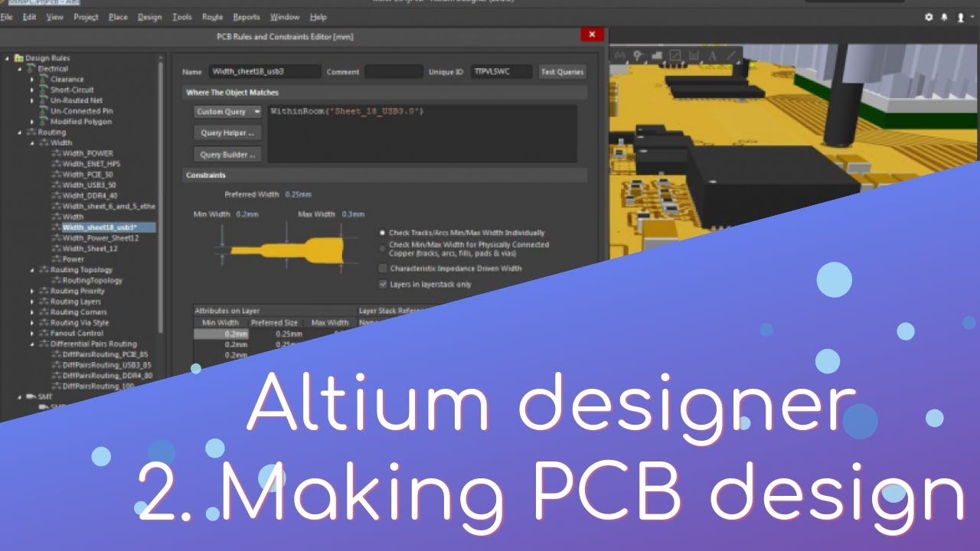Expand the Modified Polygon node

(32, 122)
